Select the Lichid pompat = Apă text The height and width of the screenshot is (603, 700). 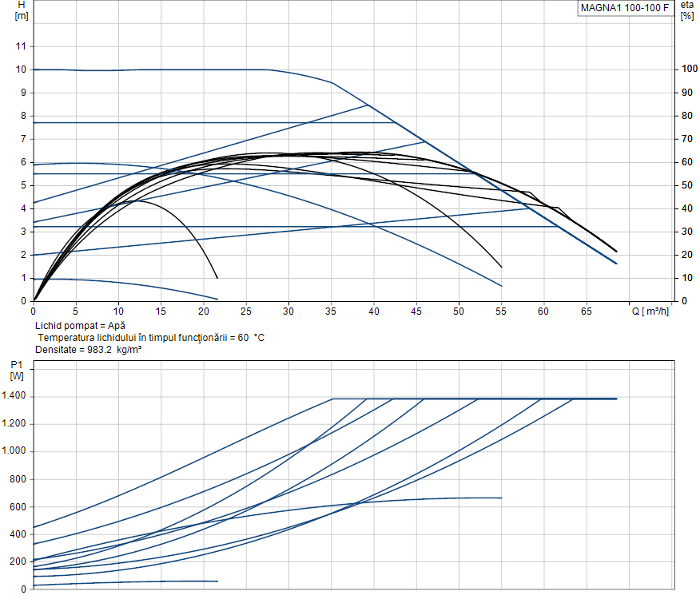(80, 327)
